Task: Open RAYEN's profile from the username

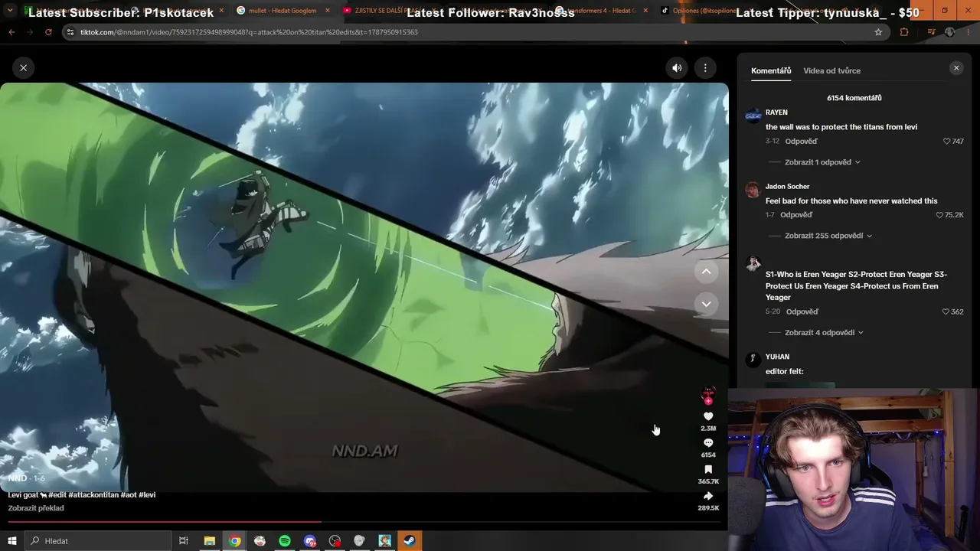Action: (776, 112)
